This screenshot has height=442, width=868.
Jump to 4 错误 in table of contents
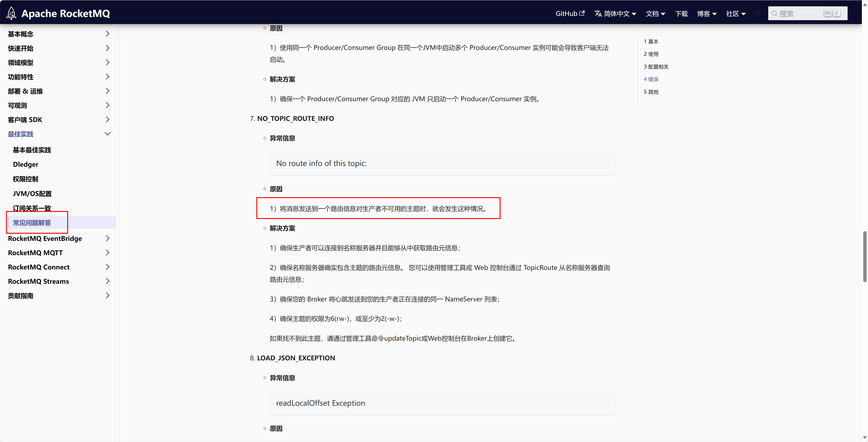point(651,79)
